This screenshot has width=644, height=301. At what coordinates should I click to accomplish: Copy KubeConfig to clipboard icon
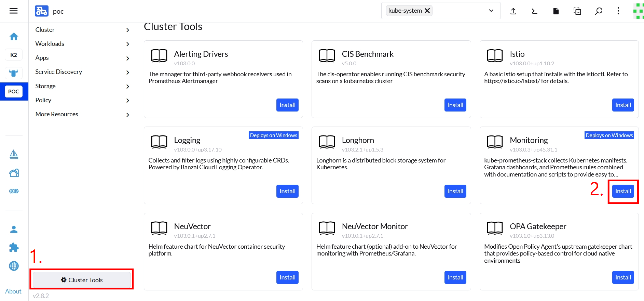pos(577,11)
